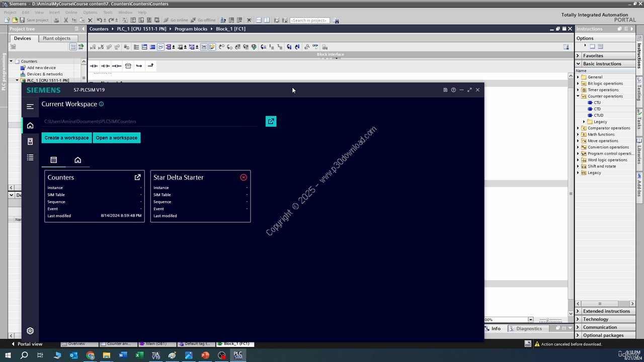Click Save project in TIA Portal toolbar

[34, 20]
